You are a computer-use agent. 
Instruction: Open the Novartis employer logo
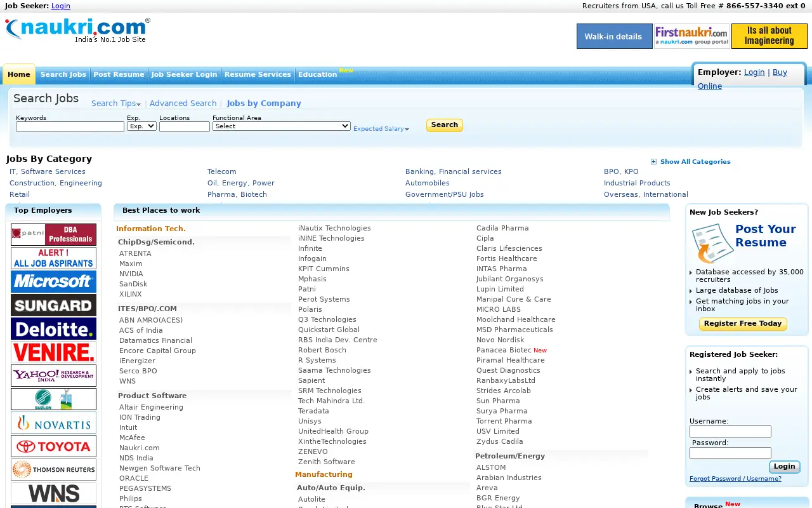(53, 422)
